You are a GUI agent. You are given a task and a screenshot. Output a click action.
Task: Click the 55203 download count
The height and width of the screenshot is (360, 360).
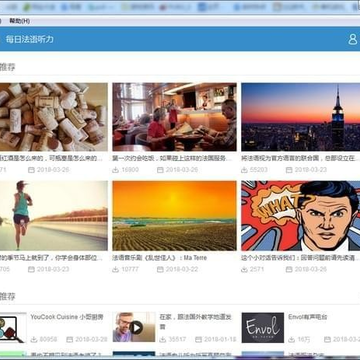point(259,170)
